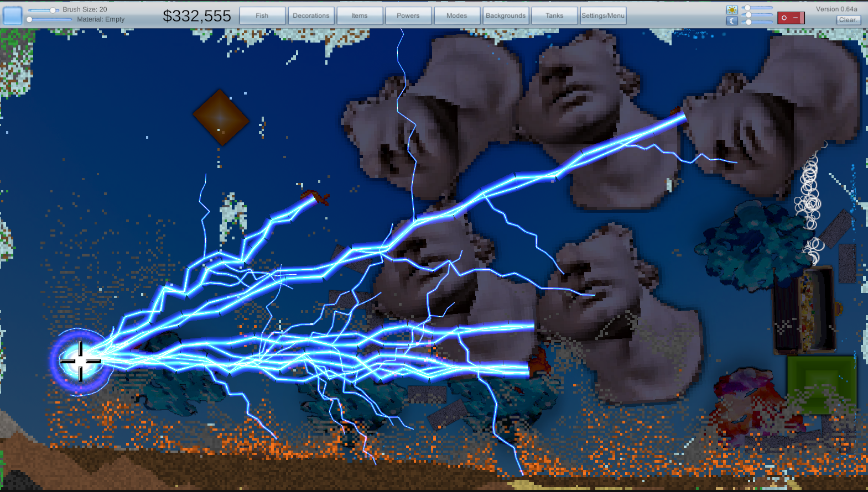
Task: Click the glowing lightning orb crosshair
Action: click(x=81, y=361)
